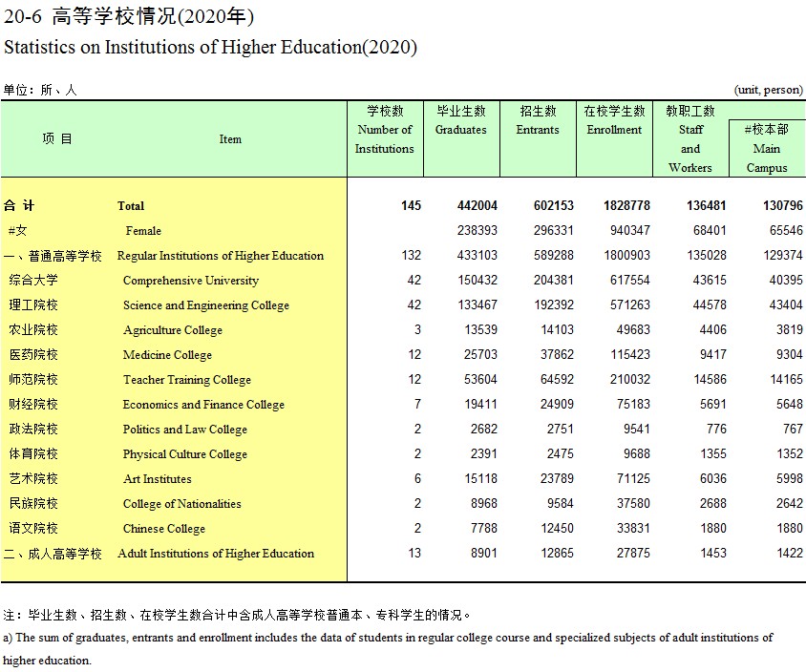The height and width of the screenshot is (672, 806).
Task: Click regular institutions enrollment 1800903
Action: coord(626,255)
